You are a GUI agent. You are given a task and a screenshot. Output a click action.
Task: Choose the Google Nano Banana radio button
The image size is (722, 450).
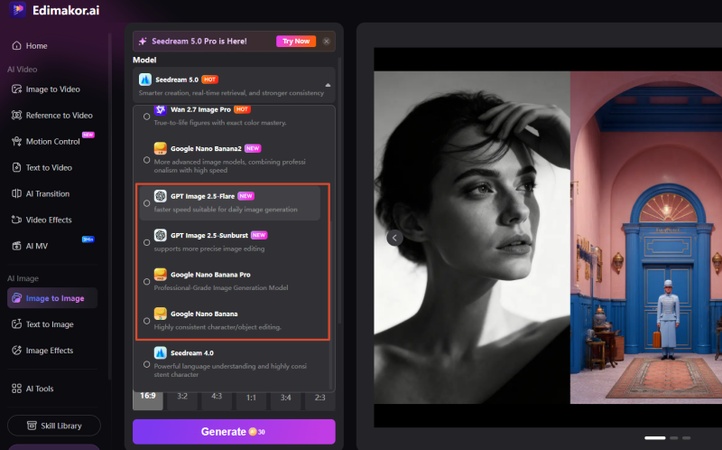(146, 321)
